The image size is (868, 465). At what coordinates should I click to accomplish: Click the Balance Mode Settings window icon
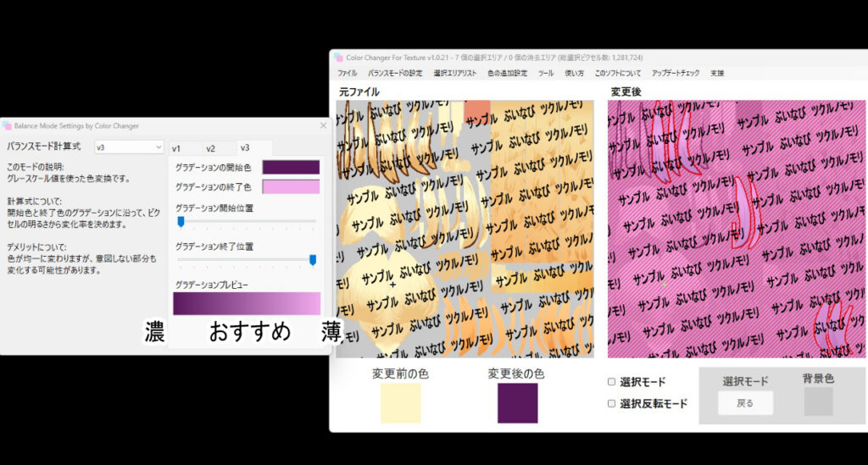(x=8, y=125)
